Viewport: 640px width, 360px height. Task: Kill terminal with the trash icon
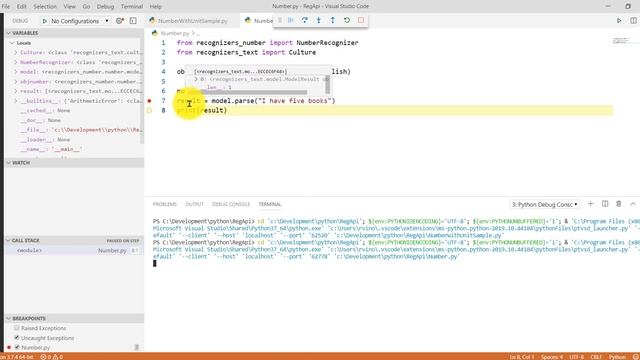click(x=619, y=204)
